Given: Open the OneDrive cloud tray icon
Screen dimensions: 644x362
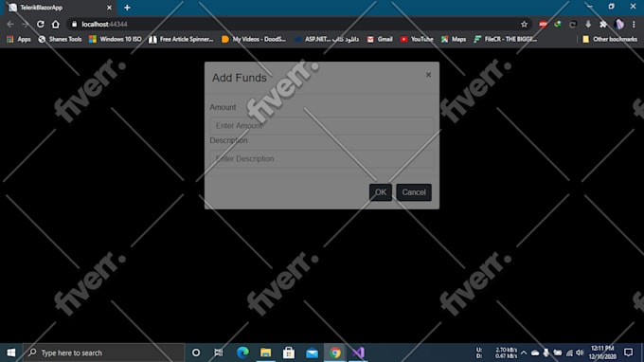Looking at the screenshot, I should point(535,353).
